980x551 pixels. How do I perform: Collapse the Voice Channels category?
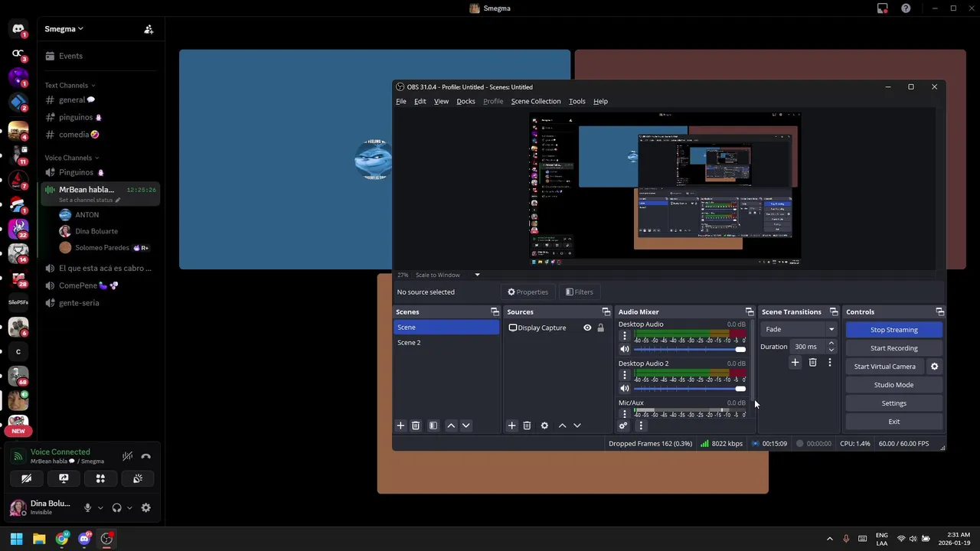71,158
